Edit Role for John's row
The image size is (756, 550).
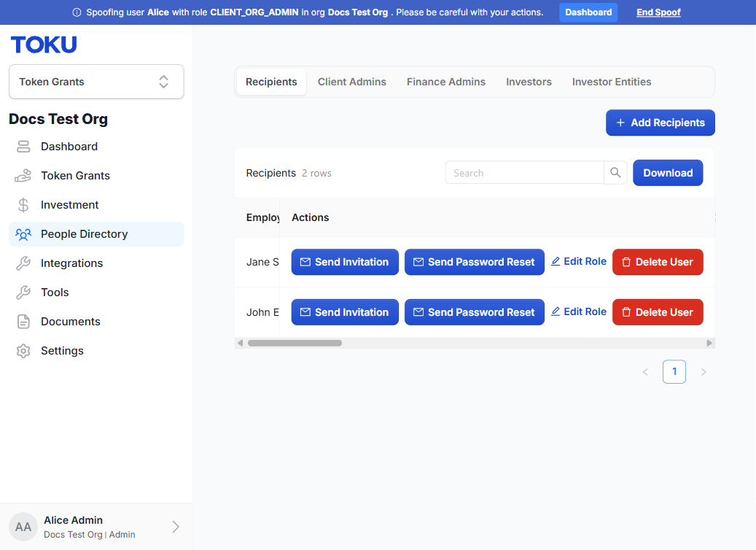pyautogui.click(x=579, y=312)
